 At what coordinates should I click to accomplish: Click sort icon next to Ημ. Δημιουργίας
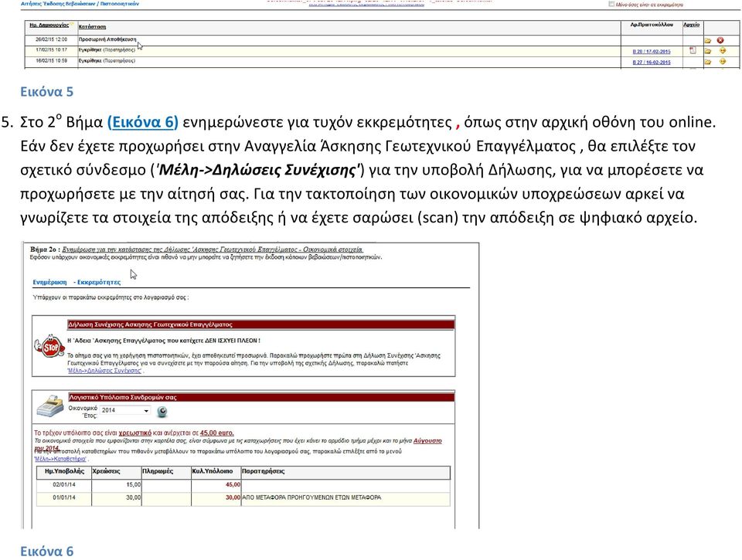pyautogui.click(x=71, y=24)
